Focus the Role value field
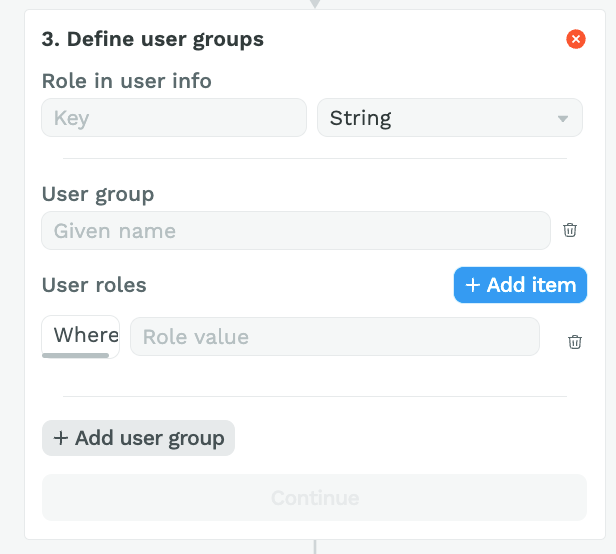The height and width of the screenshot is (554, 616). click(335, 337)
